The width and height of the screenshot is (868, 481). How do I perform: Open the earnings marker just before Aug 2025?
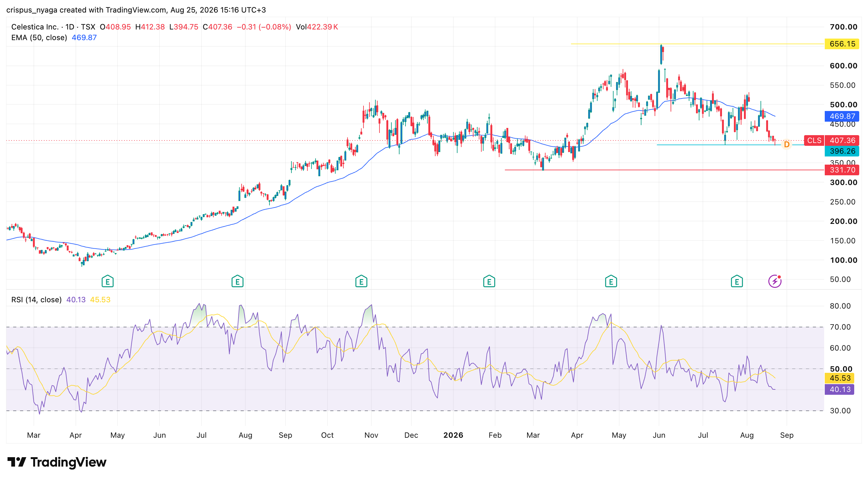click(238, 281)
